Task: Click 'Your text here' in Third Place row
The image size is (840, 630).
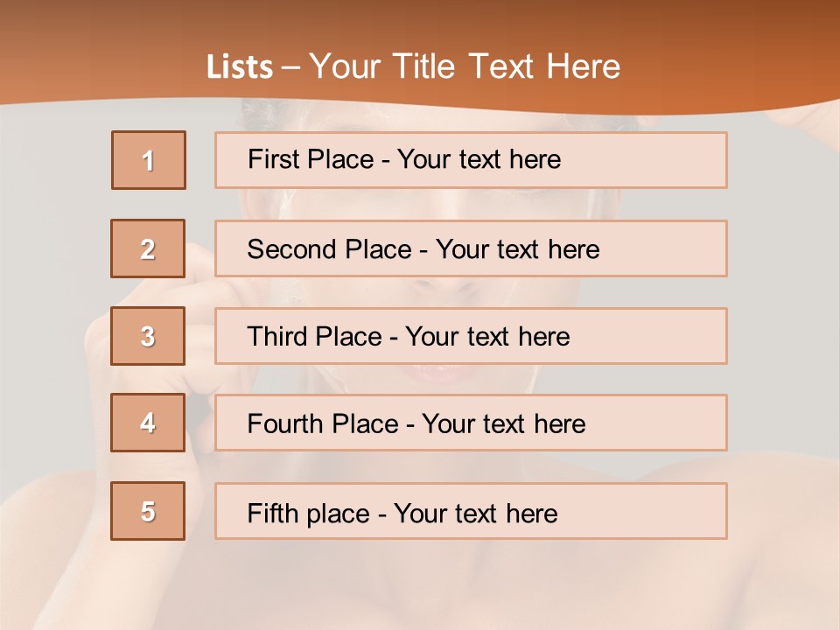Action: 487,337
